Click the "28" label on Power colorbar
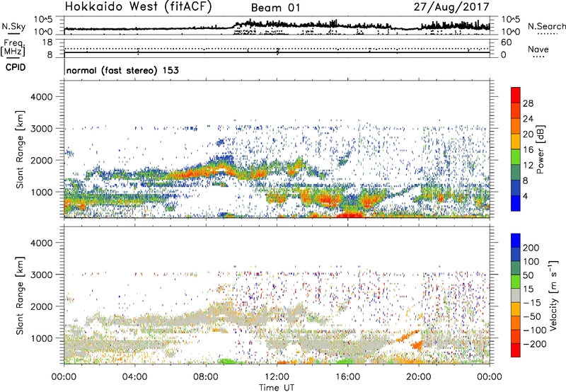Image resolution: width=566 pixels, height=392 pixels. [528, 103]
